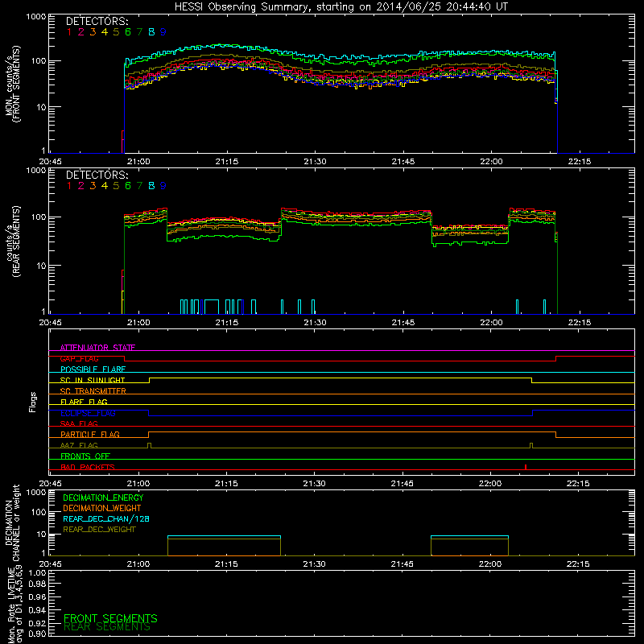This screenshot has width=644, height=644.
Task: Click the REAR_DEC_WEIGHT legend entry
Action: coord(99,530)
